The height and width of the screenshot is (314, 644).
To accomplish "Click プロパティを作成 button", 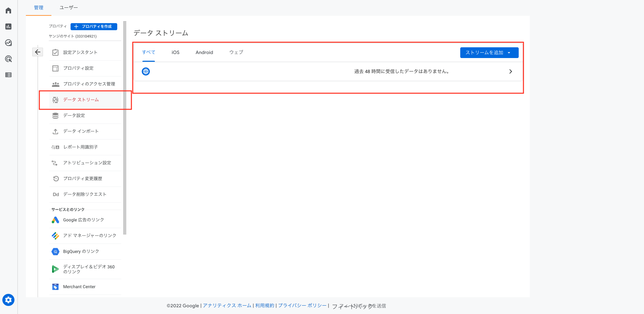I will (94, 27).
